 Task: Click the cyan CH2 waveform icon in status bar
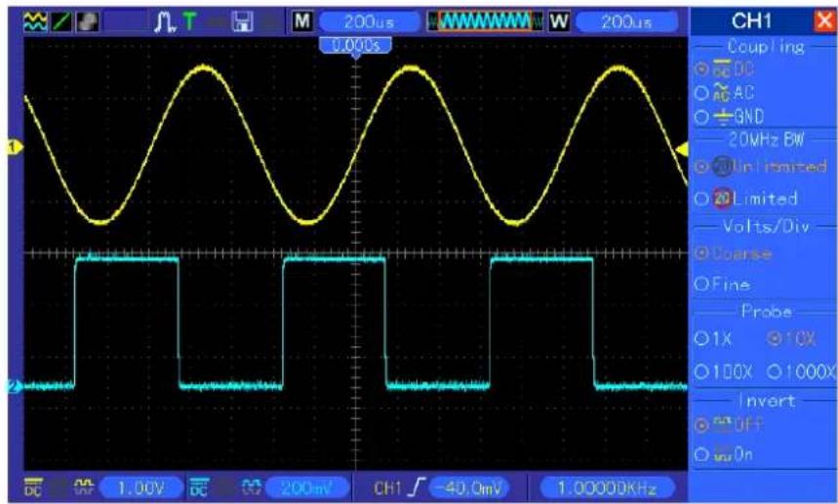tap(250, 486)
